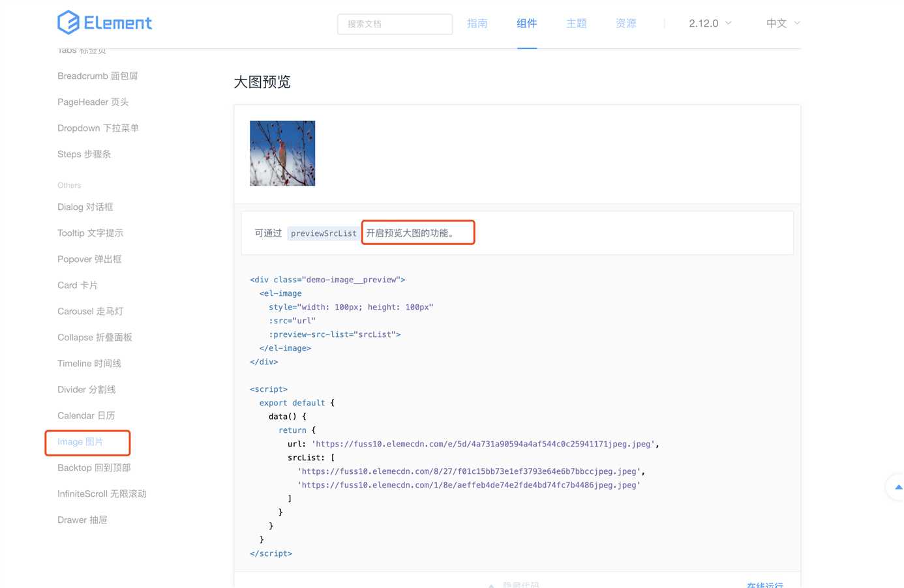Viewport: 904px width, 588px height.
Task: Open the Timeline 时间线 sidebar item
Action: pyautogui.click(x=89, y=363)
